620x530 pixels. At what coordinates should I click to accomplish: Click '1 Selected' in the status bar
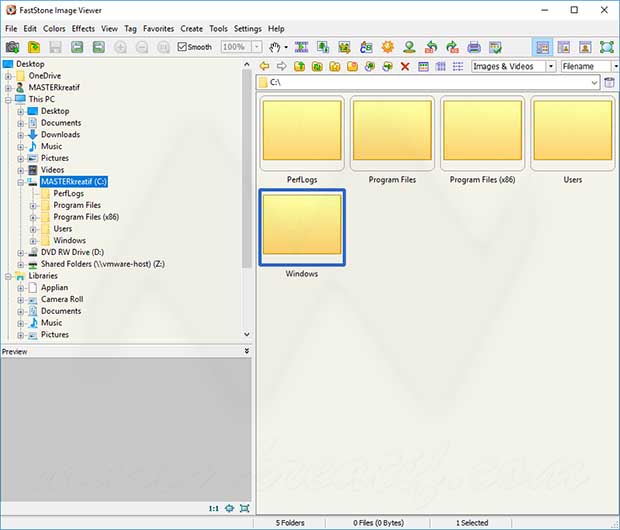472,523
